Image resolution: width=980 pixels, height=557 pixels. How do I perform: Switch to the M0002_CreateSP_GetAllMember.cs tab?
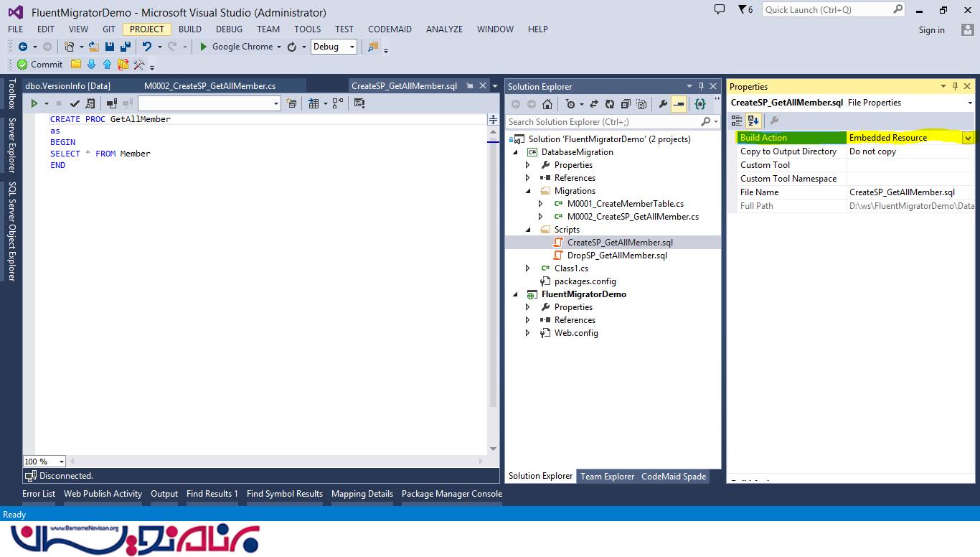click(x=209, y=86)
